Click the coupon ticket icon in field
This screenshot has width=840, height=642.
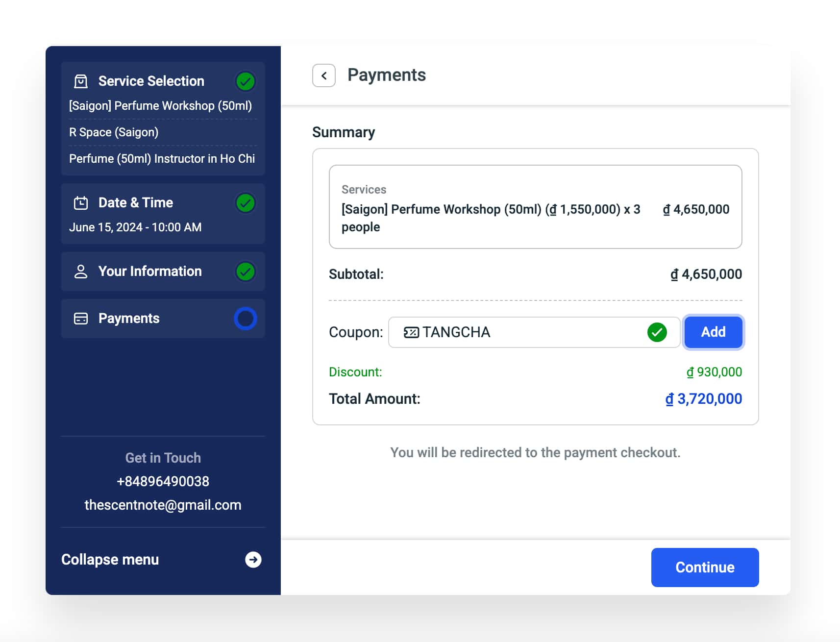(x=411, y=332)
